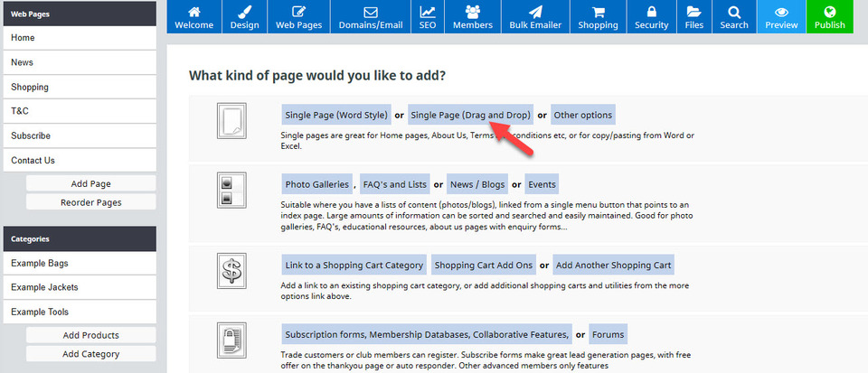The height and width of the screenshot is (373, 868).
Task: Open the Shopping page in sidebar
Action: click(80, 87)
